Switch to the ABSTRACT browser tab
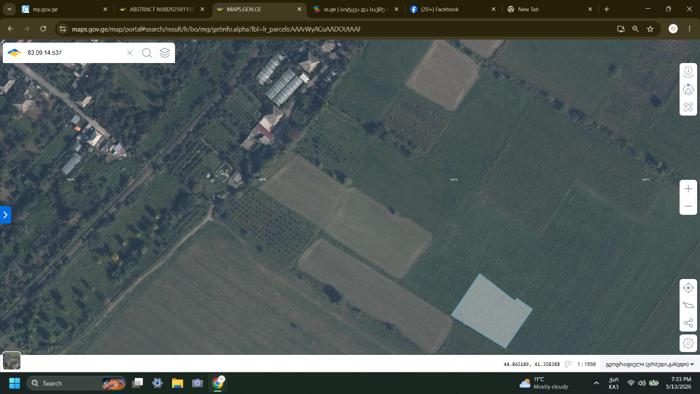The image size is (700, 394). pos(161,9)
